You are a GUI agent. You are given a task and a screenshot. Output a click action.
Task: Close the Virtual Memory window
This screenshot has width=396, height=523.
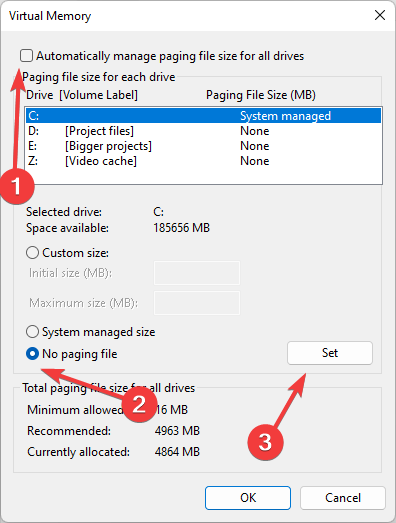tap(380, 15)
